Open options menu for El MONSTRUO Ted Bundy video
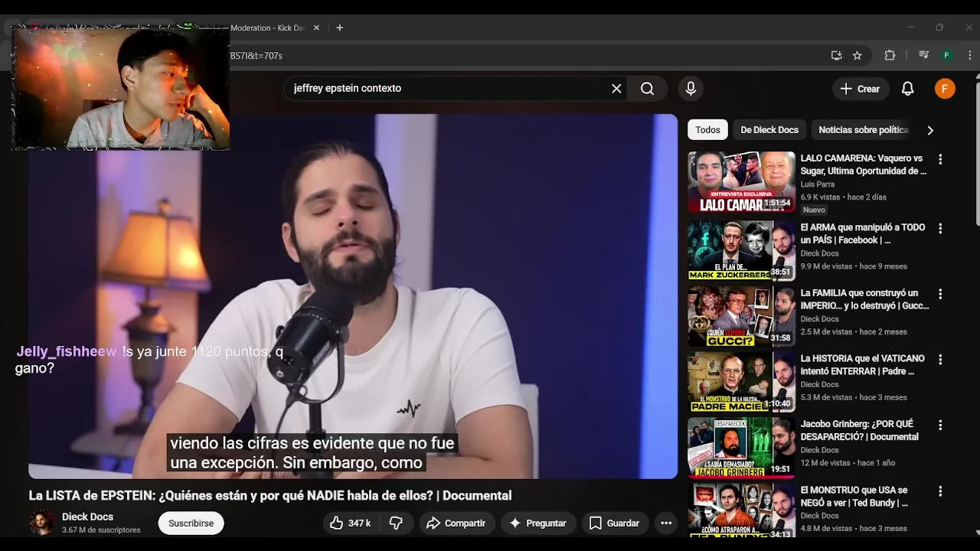This screenshot has height=551, width=980. click(940, 491)
